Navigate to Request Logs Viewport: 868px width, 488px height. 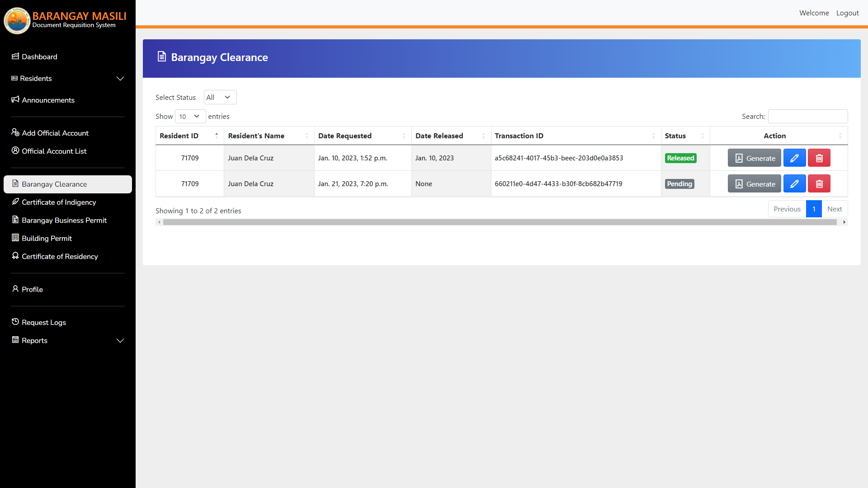(43, 322)
